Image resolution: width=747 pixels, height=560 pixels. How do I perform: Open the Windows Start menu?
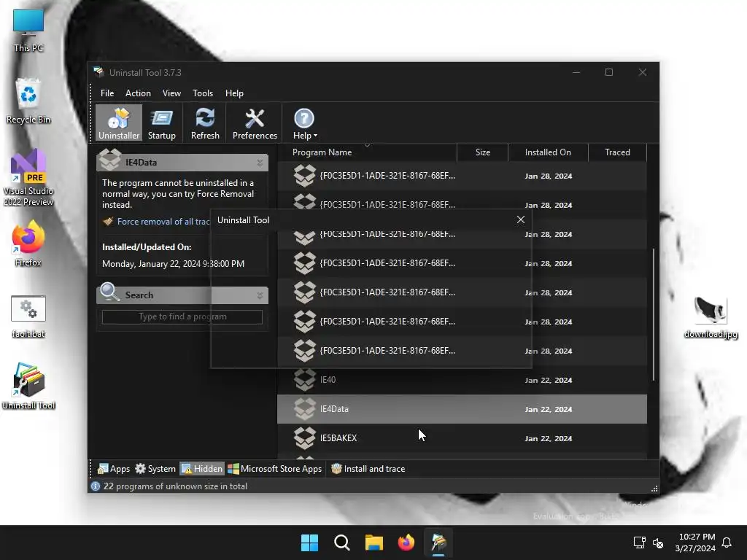(309, 542)
